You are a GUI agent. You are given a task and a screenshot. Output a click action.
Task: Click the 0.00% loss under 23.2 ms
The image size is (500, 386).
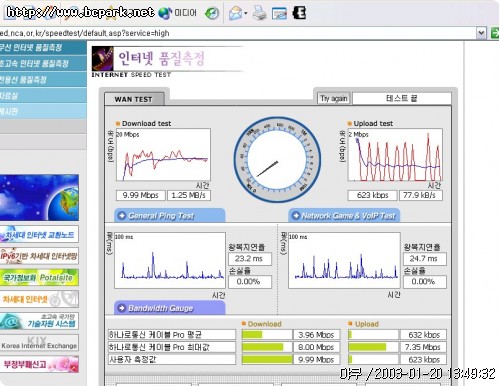click(x=250, y=282)
